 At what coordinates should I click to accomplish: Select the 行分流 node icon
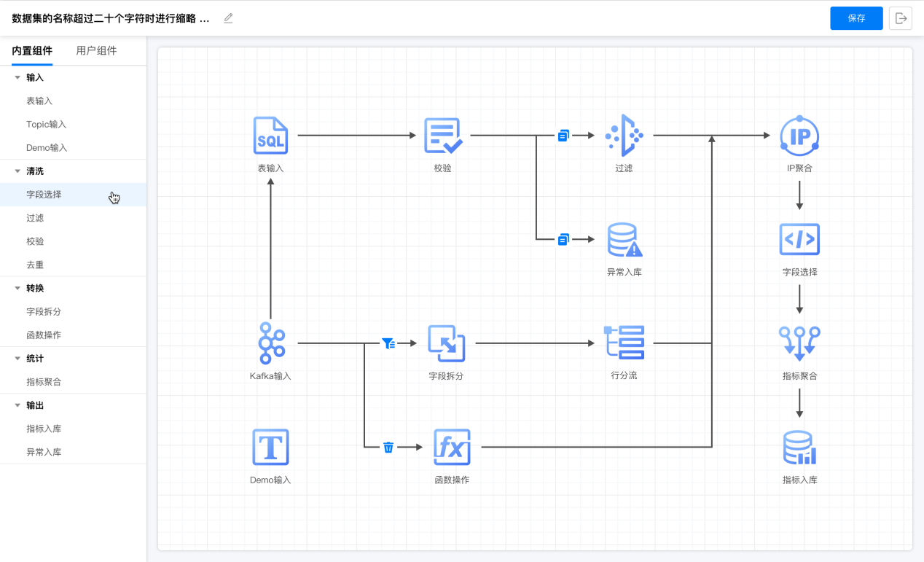pos(625,343)
